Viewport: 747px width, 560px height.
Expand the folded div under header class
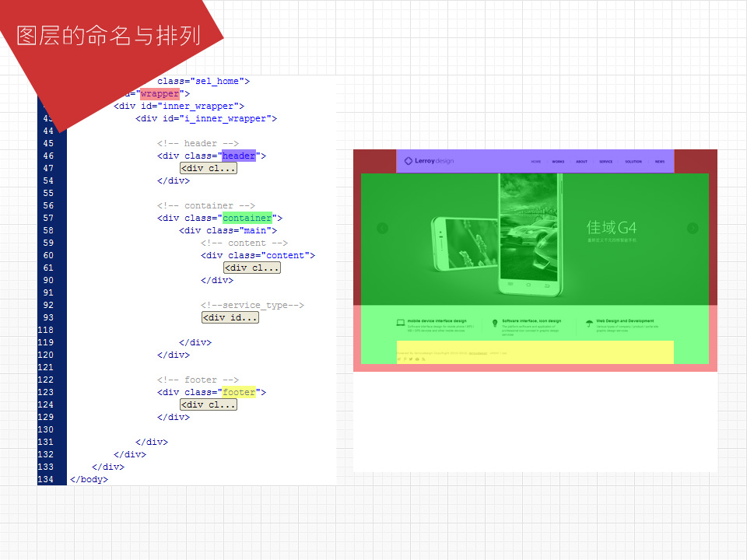pyautogui.click(x=209, y=168)
